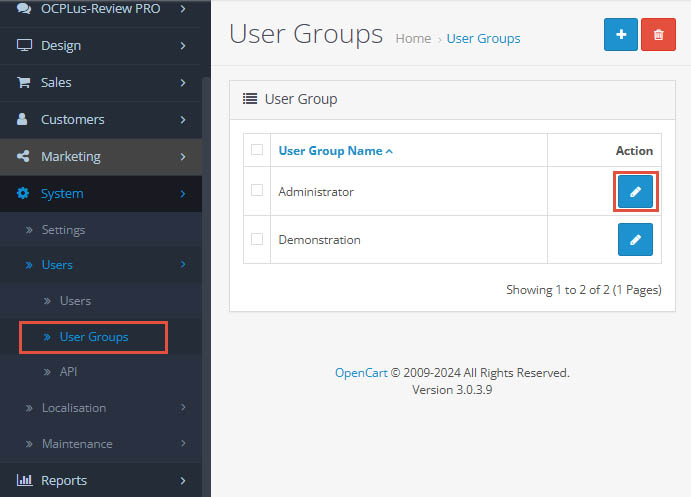Expand the Customers menu chevron

pyautogui.click(x=183, y=119)
